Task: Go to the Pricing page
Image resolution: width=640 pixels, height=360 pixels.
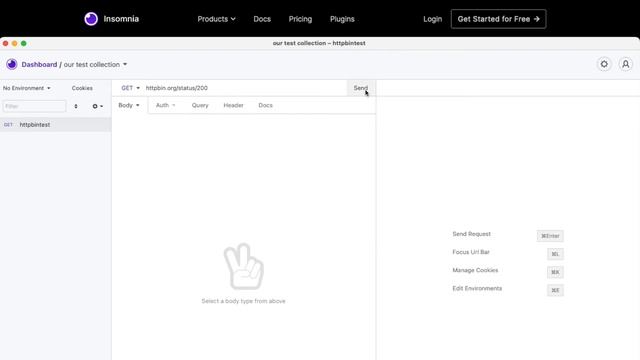Action: pos(300,19)
